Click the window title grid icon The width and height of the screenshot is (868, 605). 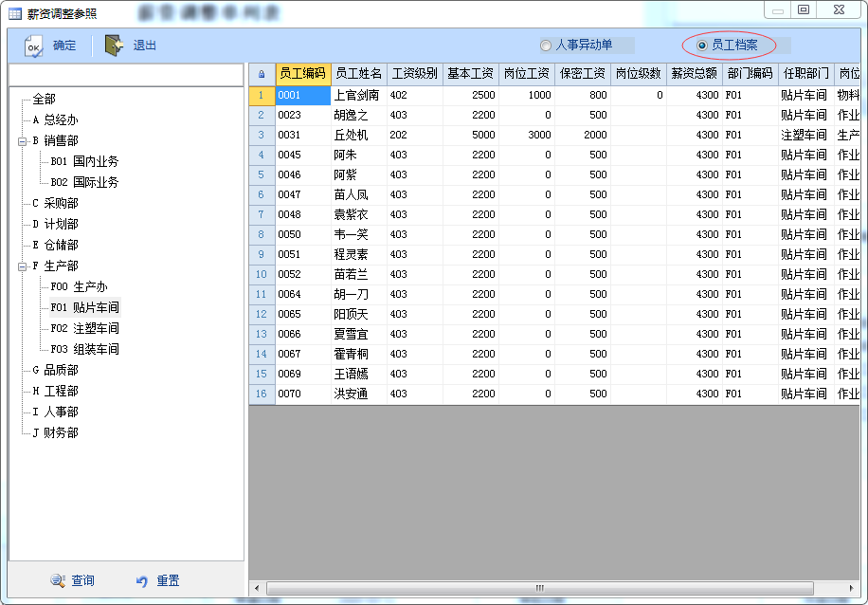click(x=15, y=13)
